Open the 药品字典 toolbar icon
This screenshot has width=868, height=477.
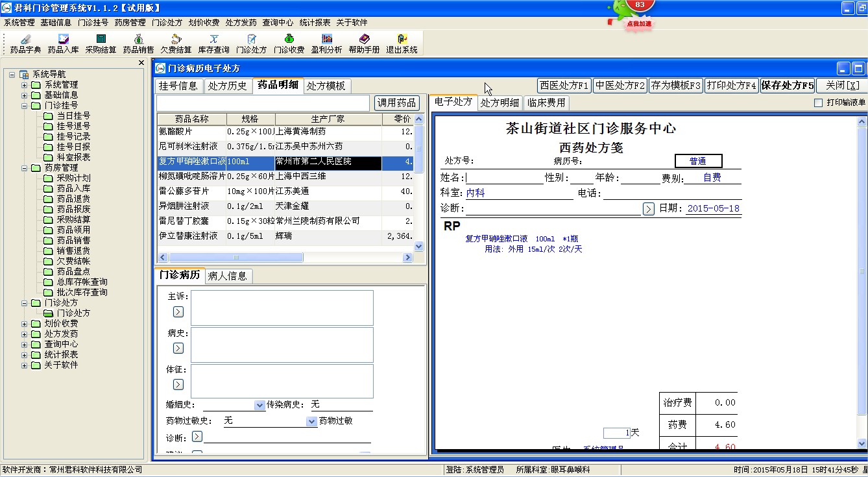coord(25,44)
